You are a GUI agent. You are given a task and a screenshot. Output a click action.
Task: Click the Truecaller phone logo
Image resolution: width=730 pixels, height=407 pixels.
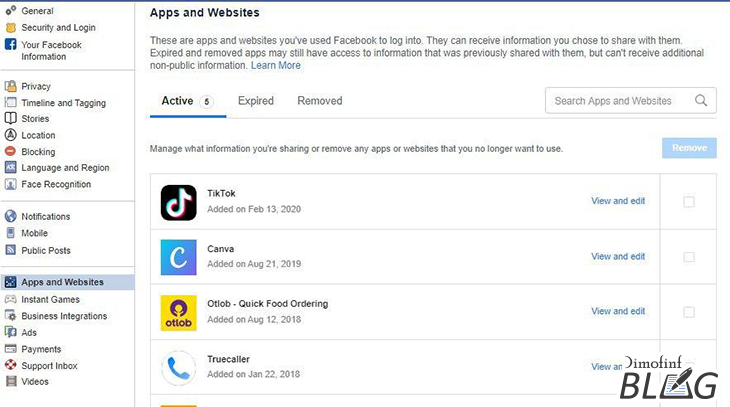tap(178, 368)
